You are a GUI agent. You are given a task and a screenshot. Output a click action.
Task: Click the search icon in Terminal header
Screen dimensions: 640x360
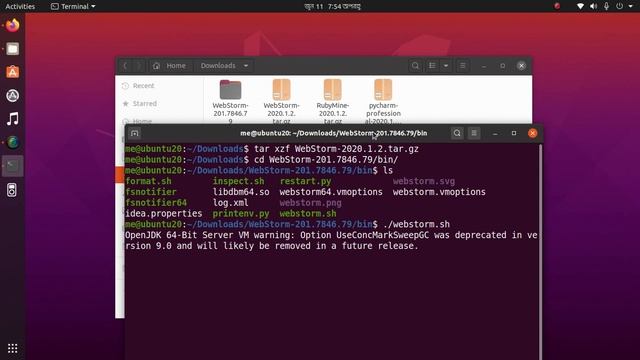pyautogui.click(x=457, y=133)
